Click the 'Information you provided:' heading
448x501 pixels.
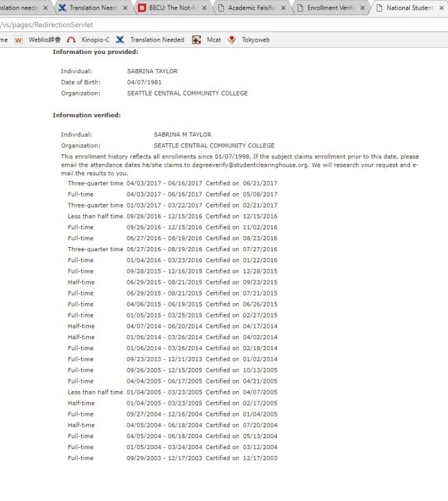(x=96, y=52)
